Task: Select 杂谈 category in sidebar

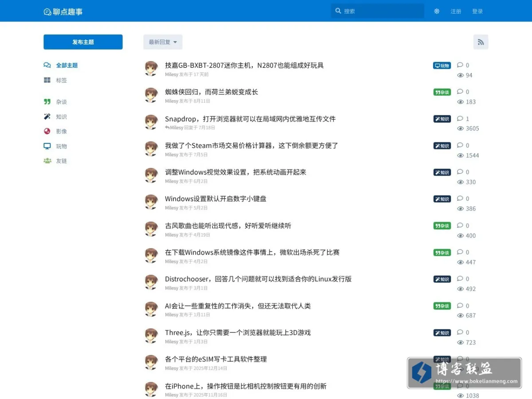Action: (x=61, y=102)
